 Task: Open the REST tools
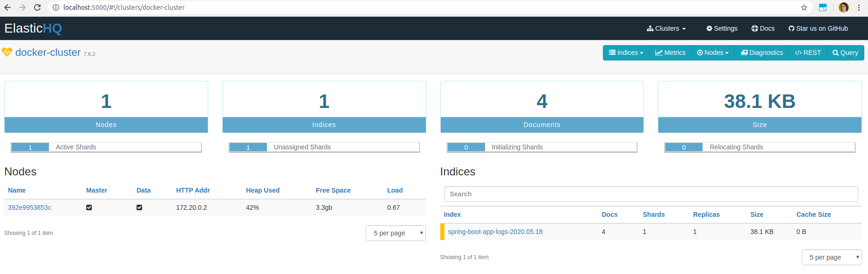pos(808,53)
